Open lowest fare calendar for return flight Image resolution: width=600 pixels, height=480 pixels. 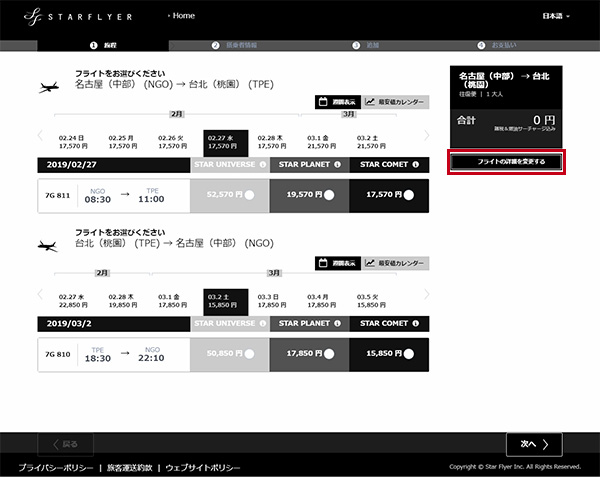click(394, 263)
